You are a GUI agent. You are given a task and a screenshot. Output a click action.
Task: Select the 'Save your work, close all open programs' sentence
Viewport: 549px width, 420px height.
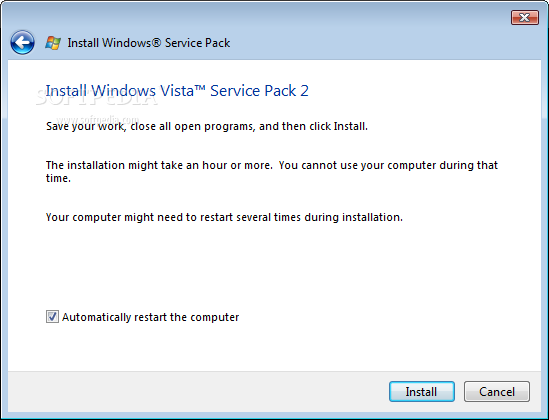207,126
